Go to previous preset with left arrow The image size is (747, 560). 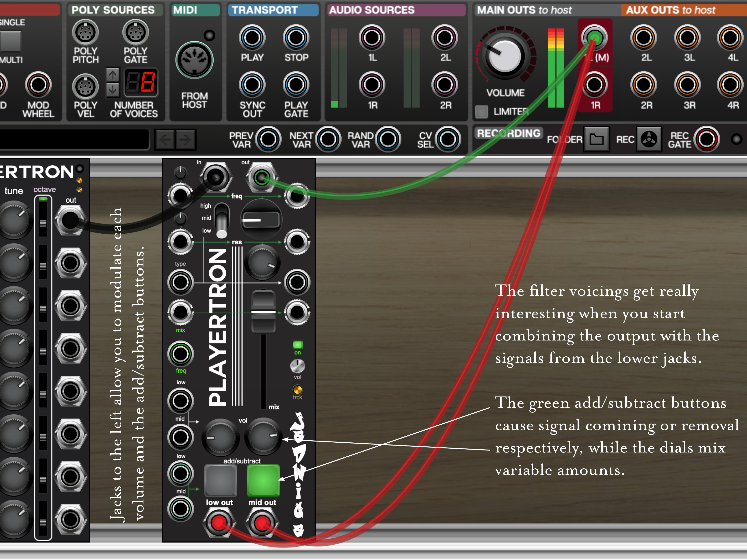[165, 139]
